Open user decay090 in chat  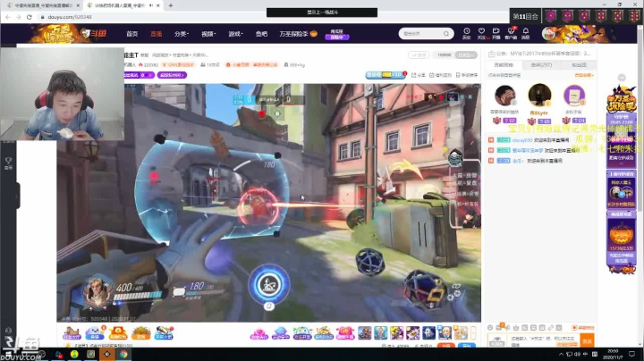tap(522, 140)
